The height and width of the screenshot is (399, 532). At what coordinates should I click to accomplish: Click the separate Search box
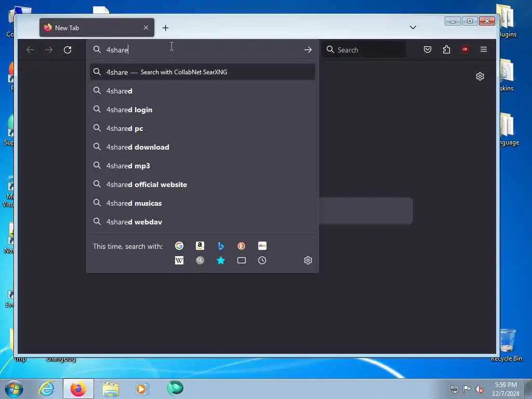[364, 50]
